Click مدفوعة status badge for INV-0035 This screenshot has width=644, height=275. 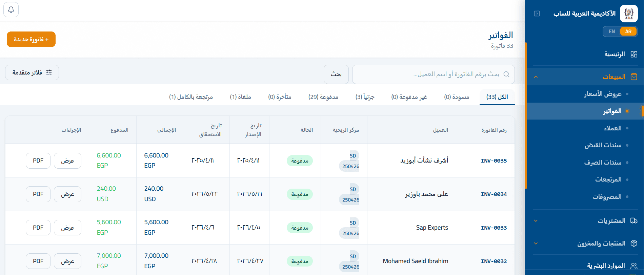300,161
